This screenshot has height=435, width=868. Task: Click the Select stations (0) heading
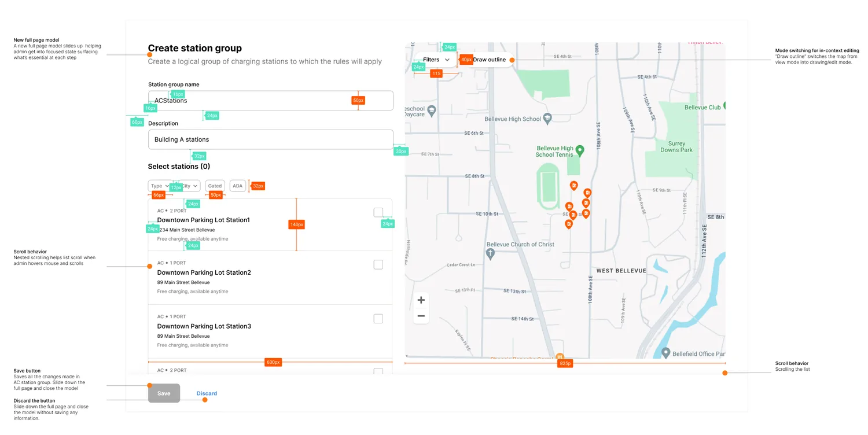[x=179, y=167]
